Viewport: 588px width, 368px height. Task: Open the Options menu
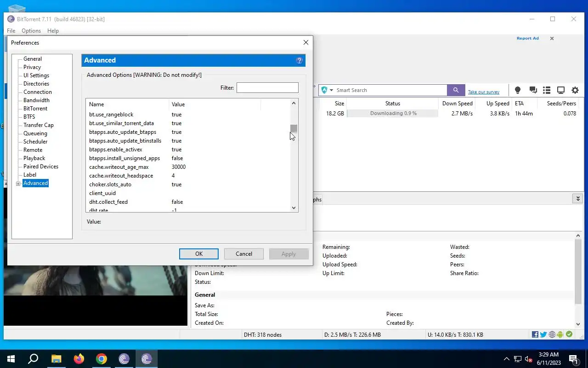[31, 31]
